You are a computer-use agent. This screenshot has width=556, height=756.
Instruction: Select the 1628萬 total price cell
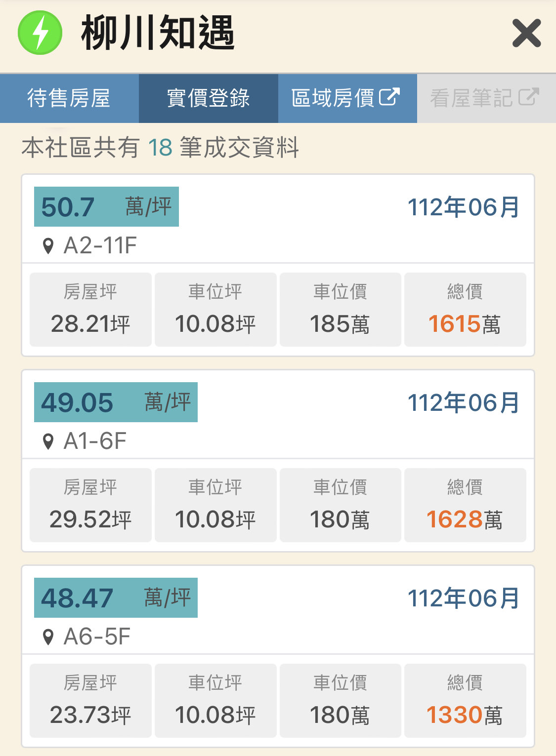[x=465, y=505]
